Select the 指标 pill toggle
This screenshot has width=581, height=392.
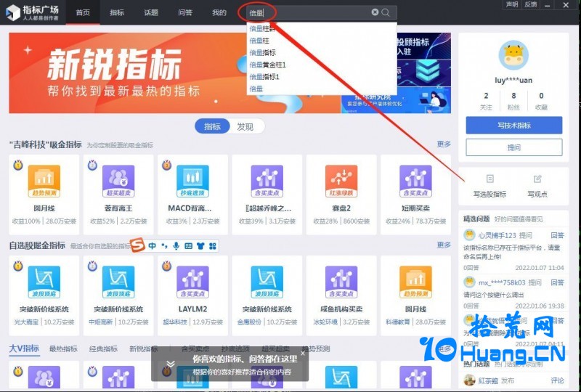(212, 127)
